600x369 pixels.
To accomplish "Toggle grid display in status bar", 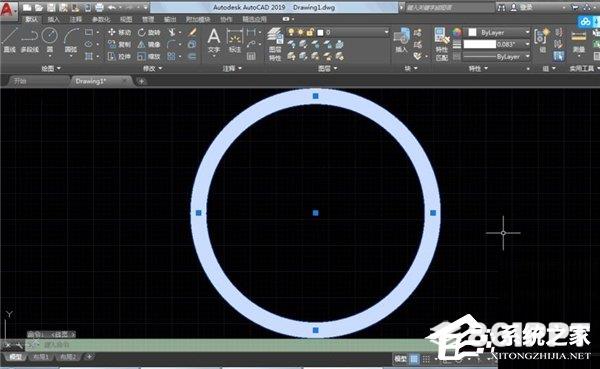I will 414,359.
